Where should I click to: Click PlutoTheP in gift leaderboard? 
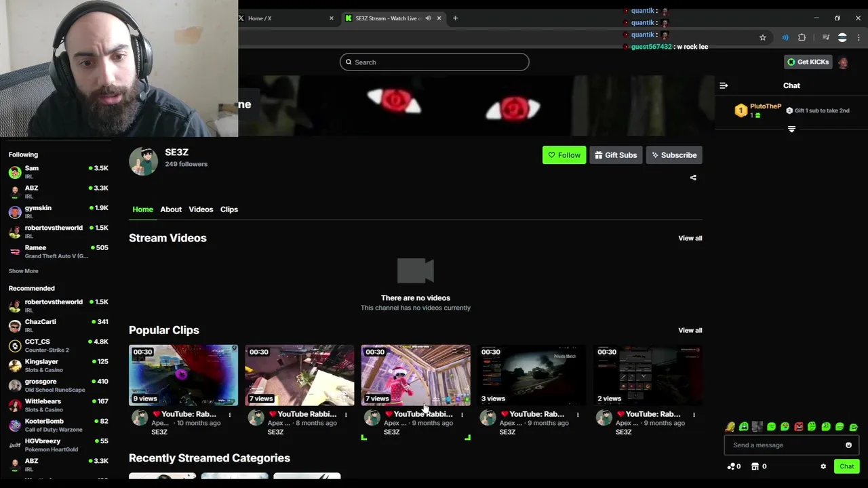766,106
